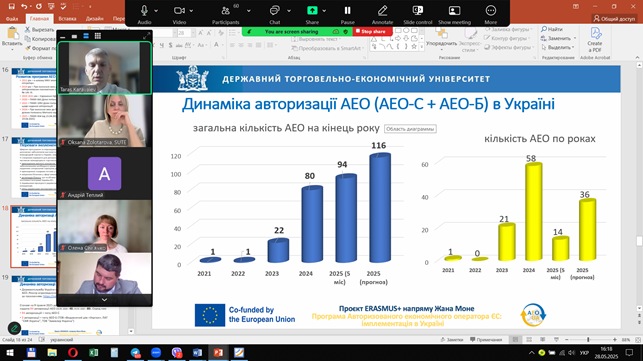The image size is (643, 361).
Task: Open the Participants icon in Zoom
Action: 226,11
